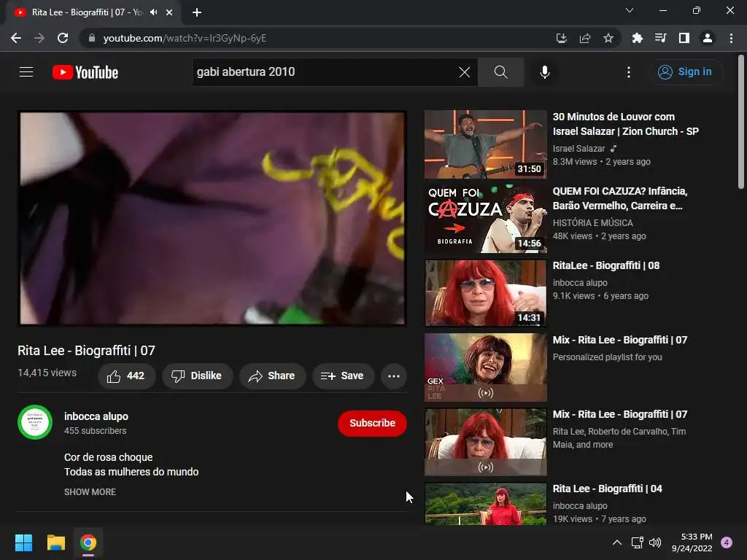Viewport: 747px width, 560px height.
Task: Click the address bar URL
Action: pyautogui.click(x=185, y=38)
